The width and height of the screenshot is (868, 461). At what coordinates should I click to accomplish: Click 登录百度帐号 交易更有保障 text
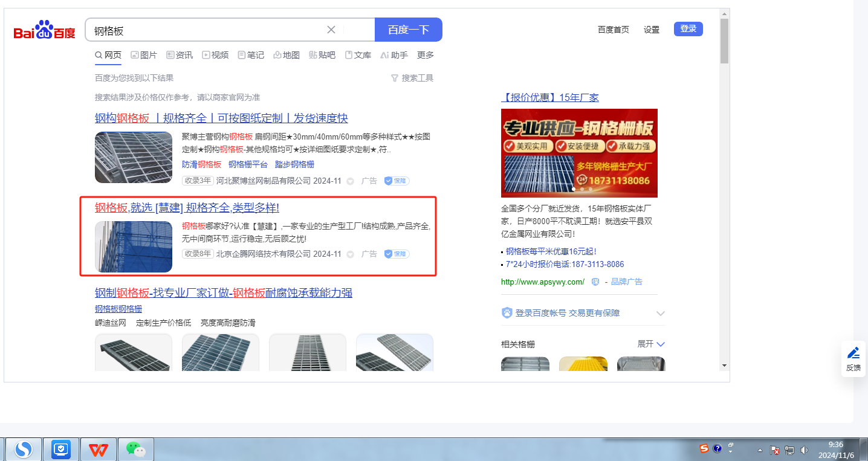(568, 313)
